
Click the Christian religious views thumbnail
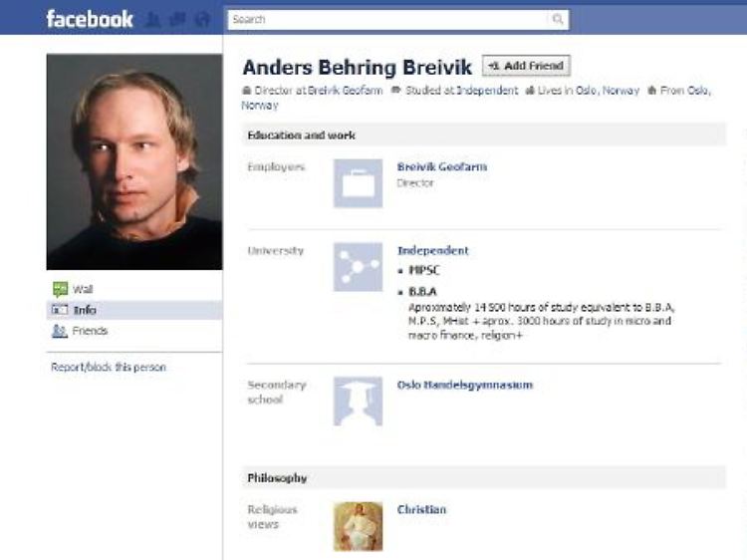[358, 526]
